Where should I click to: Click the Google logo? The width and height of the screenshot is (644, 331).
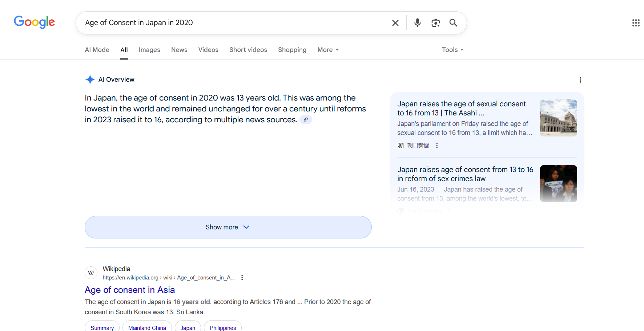[x=34, y=22]
